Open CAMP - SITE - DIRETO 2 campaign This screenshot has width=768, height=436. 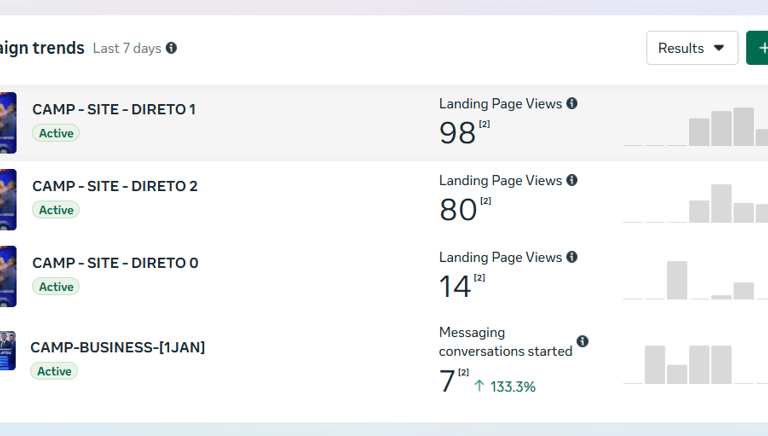pyautogui.click(x=115, y=186)
